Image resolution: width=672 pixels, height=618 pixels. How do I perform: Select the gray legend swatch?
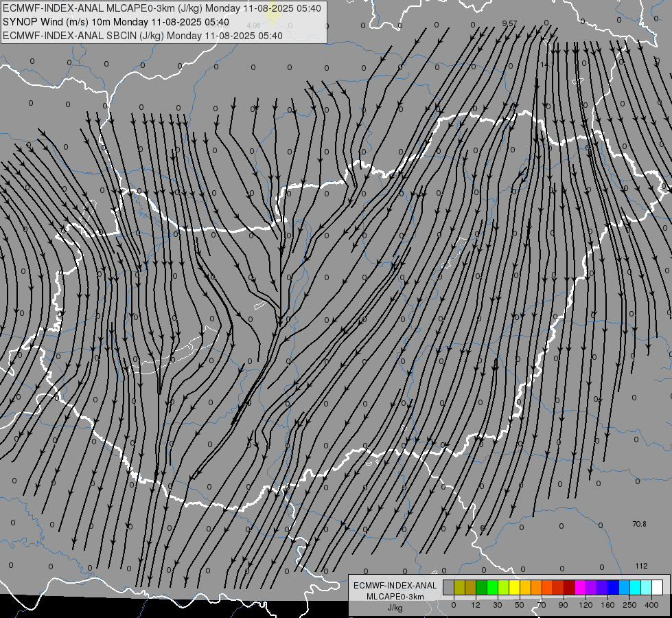(x=449, y=587)
